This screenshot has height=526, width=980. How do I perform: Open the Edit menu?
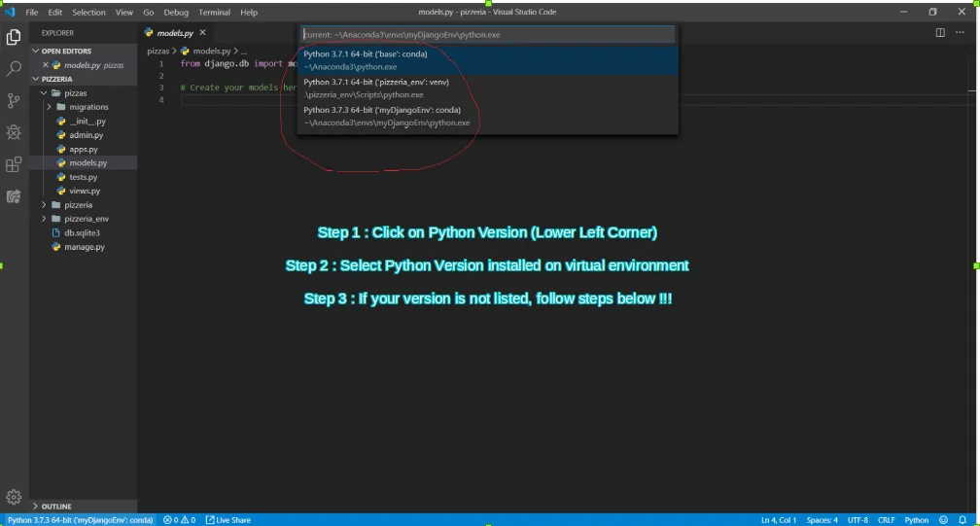[x=55, y=12]
